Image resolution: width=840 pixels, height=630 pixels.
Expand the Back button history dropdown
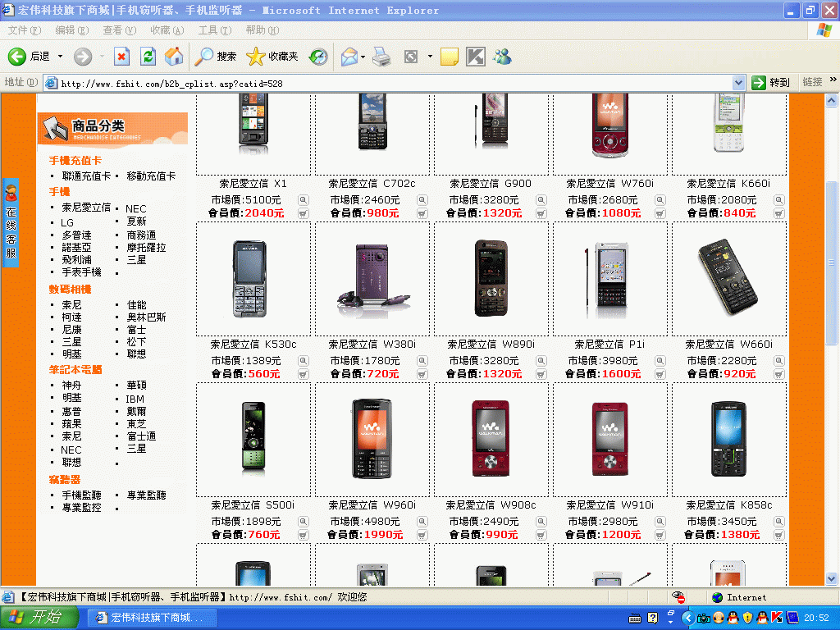pos(60,57)
